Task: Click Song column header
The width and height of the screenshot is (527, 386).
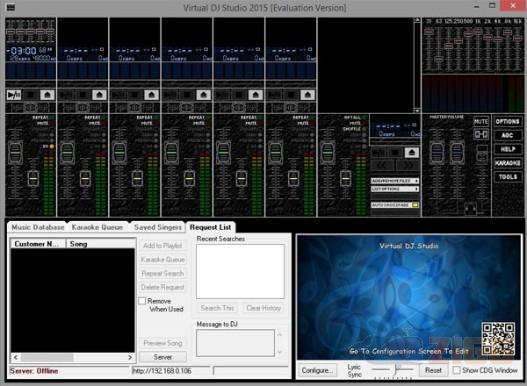Action: click(x=100, y=244)
